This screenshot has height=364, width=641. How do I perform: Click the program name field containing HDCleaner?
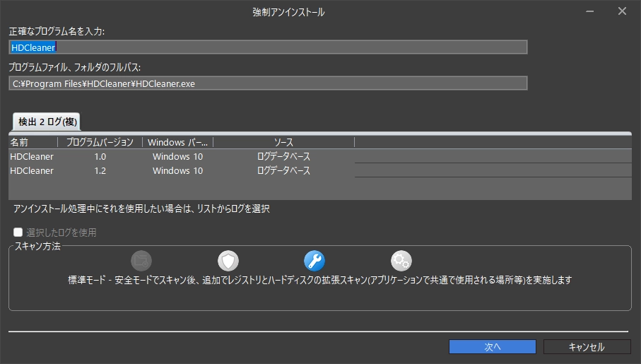point(268,47)
